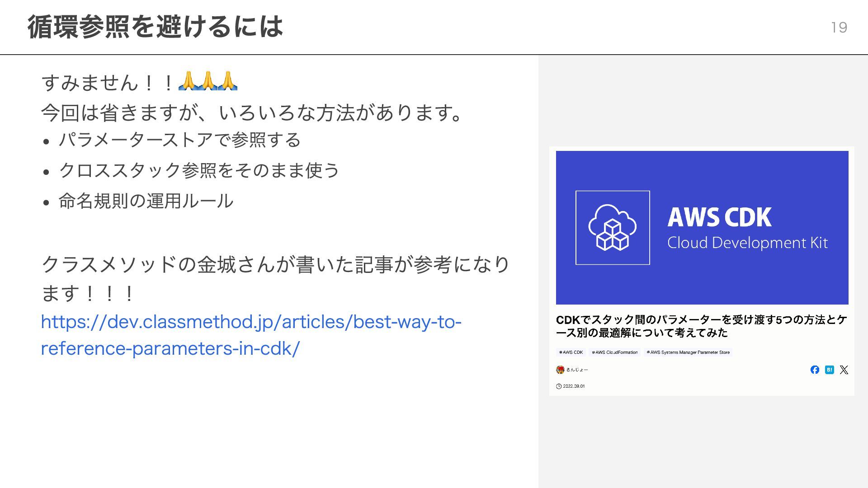
Task: Click the slide title 循環参照を避けるには
Action: coord(155,26)
